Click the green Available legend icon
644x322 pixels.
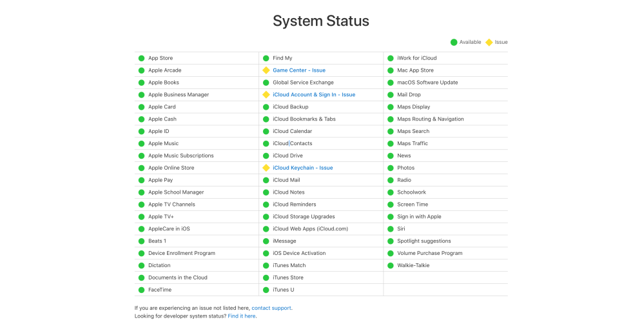coord(454,42)
